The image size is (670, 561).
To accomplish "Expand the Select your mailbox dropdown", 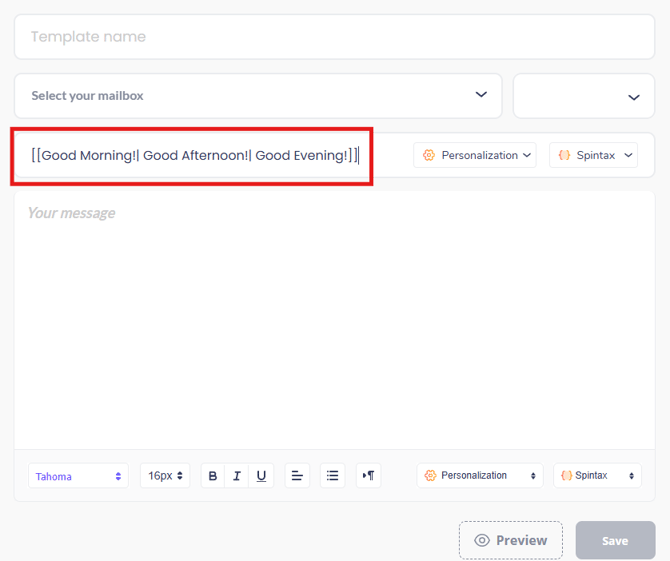I will pos(258,96).
